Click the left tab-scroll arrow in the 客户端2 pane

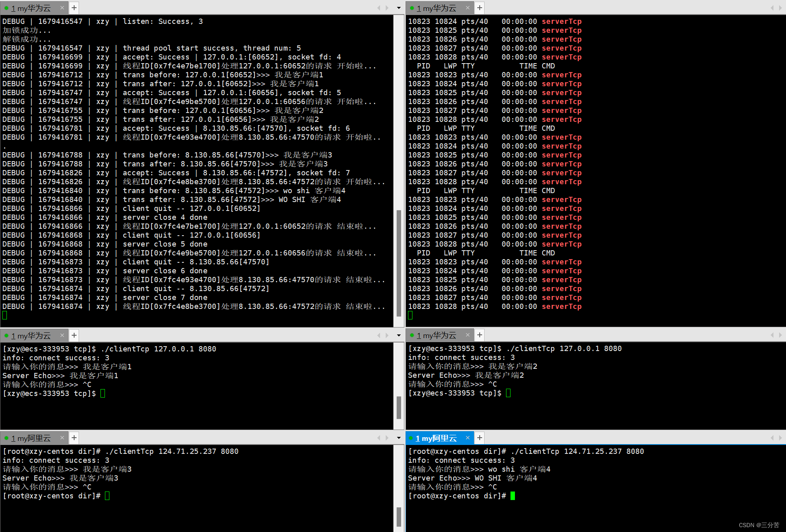772,335
